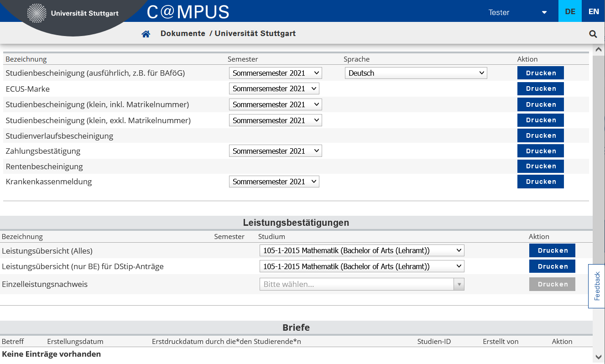The width and height of the screenshot is (605, 364).
Task: Open the Feedback side tab
Action: [597, 286]
